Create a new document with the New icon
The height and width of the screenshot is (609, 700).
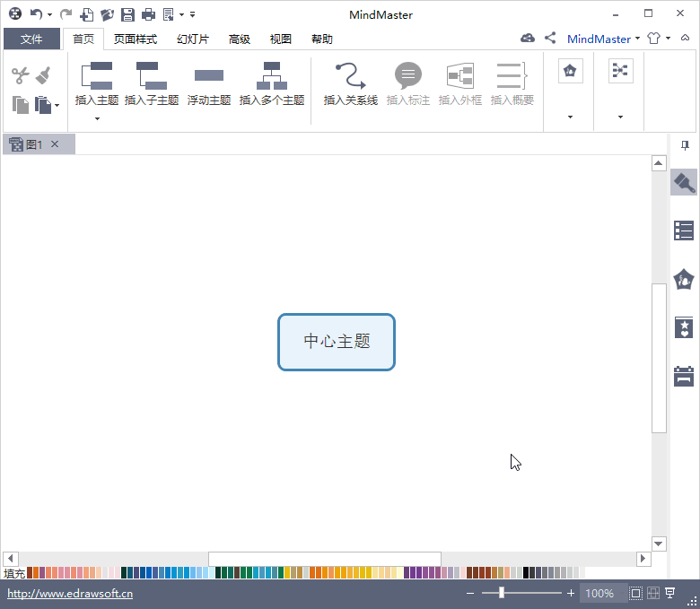click(x=87, y=14)
